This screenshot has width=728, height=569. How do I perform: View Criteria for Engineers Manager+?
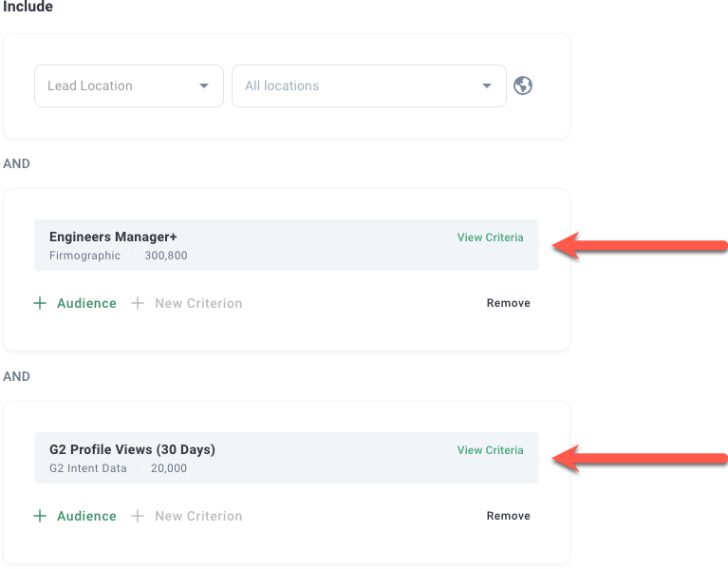(490, 237)
